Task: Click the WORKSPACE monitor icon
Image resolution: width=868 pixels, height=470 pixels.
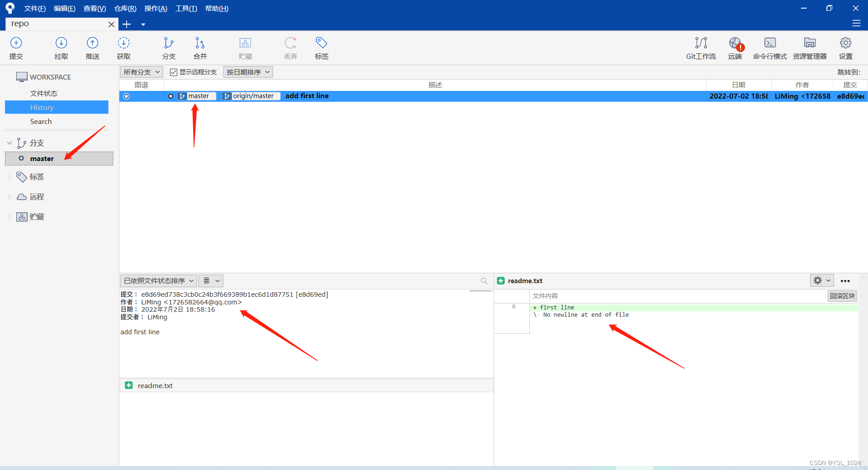Action: (22, 77)
